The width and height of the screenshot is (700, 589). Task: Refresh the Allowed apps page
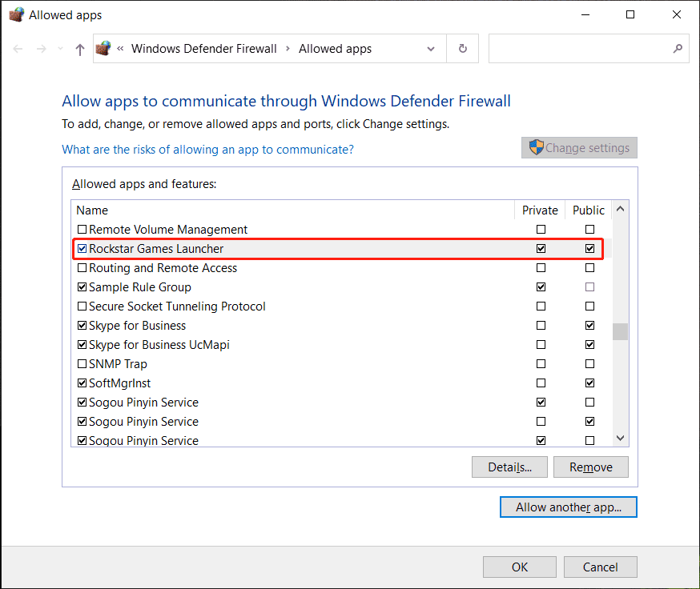tap(462, 49)
